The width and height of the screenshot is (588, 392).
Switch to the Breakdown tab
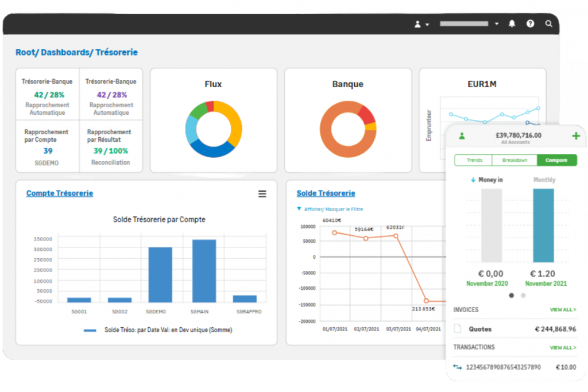[x=515, y=160]
